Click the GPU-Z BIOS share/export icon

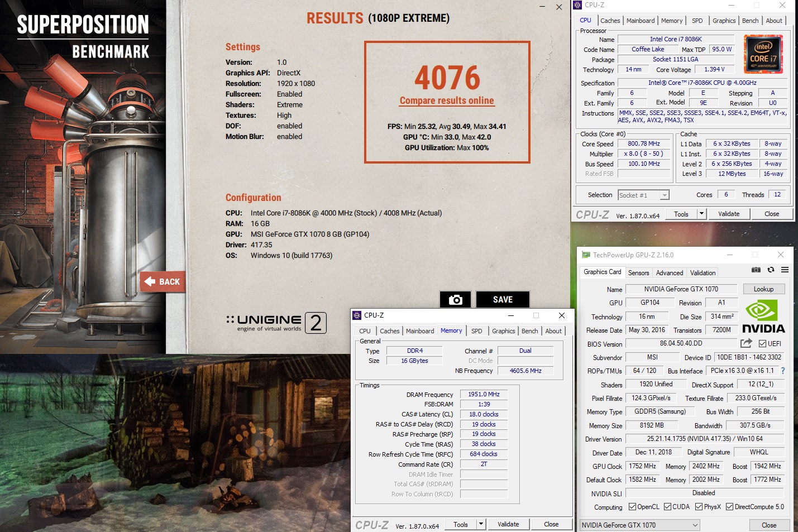coord(746,343)
